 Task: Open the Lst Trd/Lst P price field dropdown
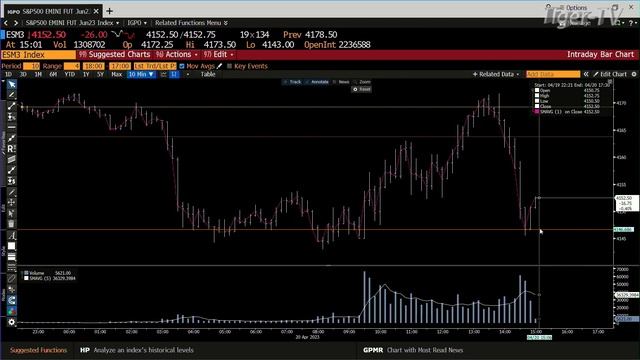(x=155, y=66)
